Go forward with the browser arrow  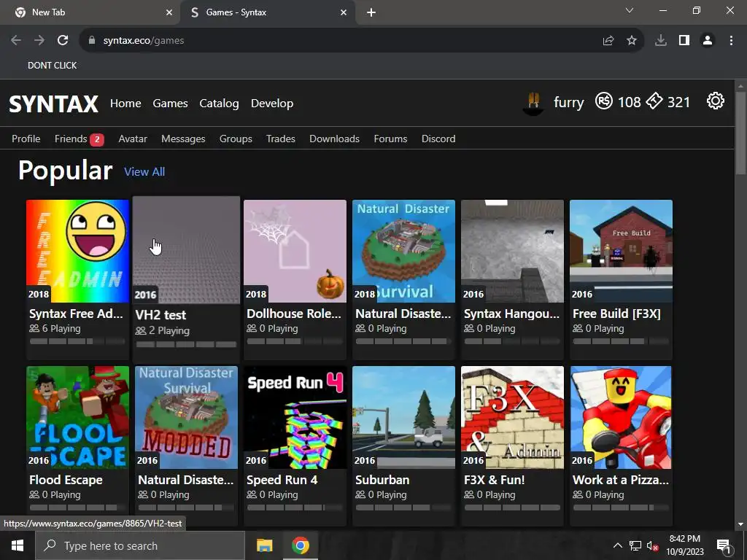click(39, 41)
